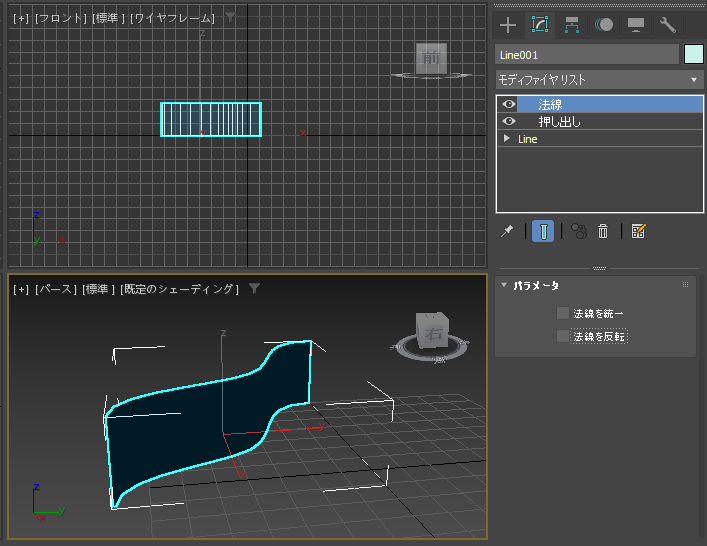Click the [既定のシェーディング] viewport label
Viewport: 707px width, 546px height.
point(179,289)
